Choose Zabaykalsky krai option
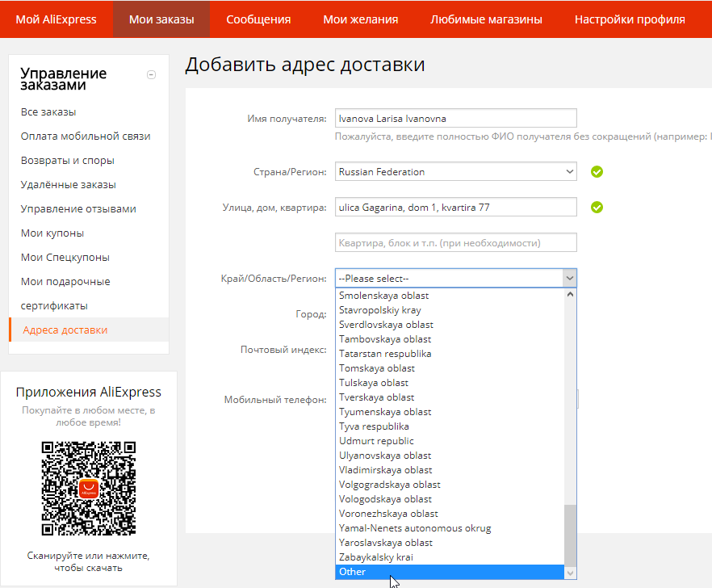 click(x=450, y=557)
